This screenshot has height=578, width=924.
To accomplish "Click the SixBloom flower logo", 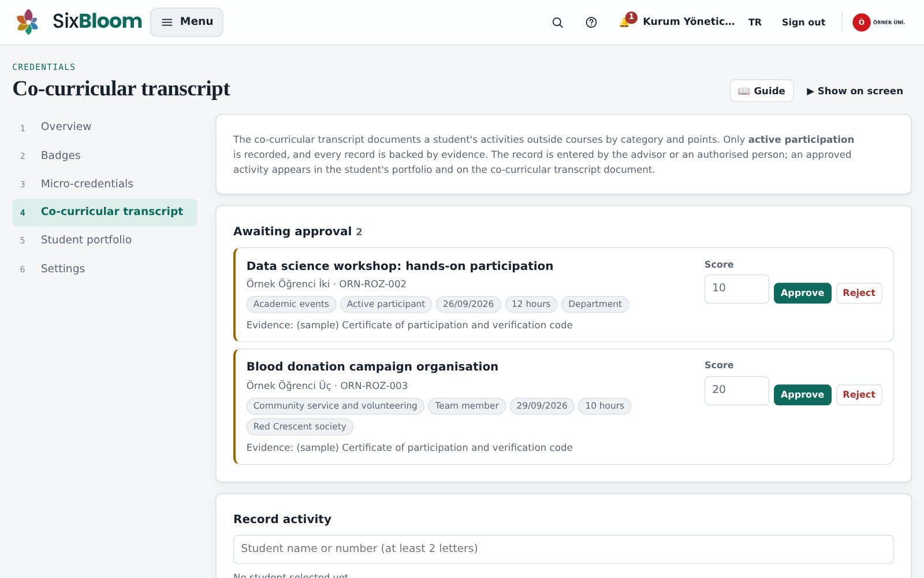I will 27,22.
